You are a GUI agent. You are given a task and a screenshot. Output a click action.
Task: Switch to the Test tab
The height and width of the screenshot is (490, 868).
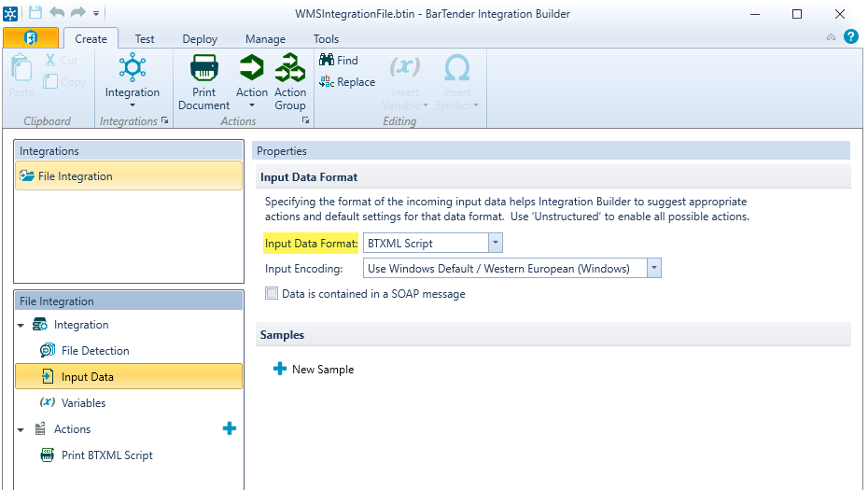coord(145,39)
